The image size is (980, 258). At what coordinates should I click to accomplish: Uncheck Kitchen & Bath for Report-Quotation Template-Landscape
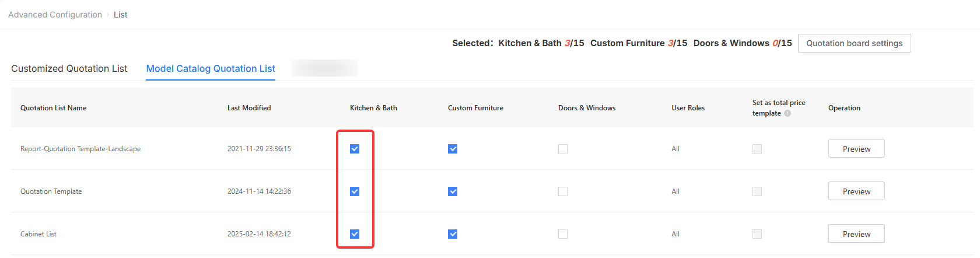tap(355, 149)
